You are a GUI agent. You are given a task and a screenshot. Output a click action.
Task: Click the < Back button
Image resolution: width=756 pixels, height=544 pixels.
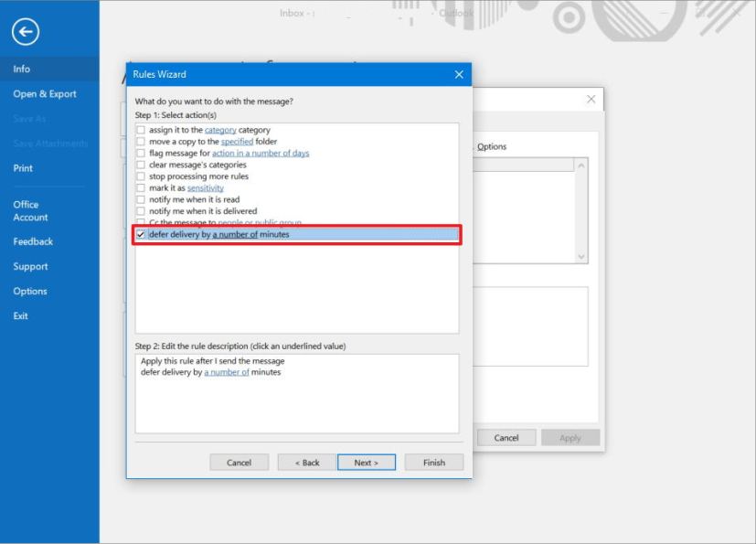point(307,463)
